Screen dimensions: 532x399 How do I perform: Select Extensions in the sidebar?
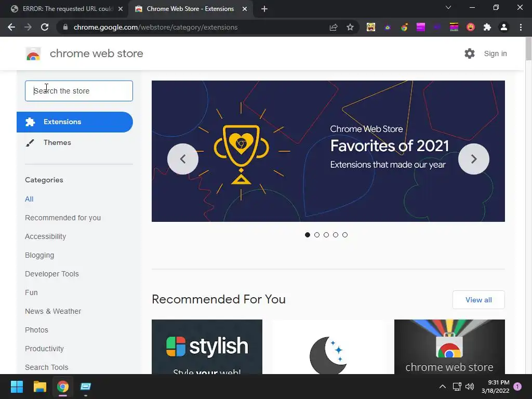coord(75,122)
